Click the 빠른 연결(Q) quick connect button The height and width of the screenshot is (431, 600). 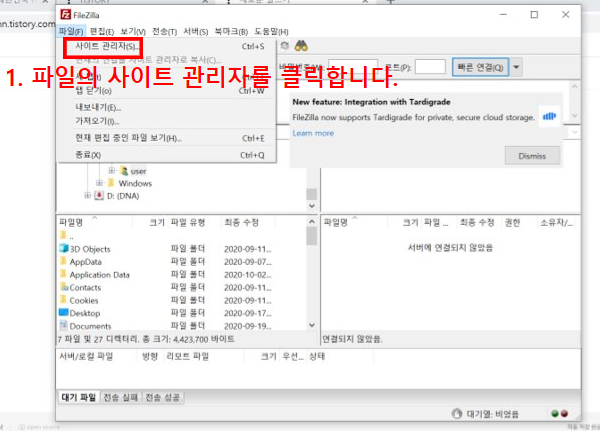coord(480,67)
